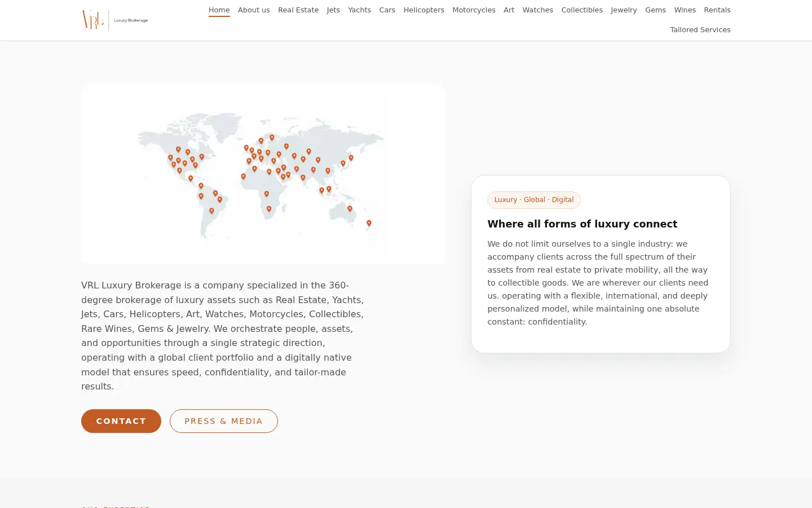The height and width of the screenshot is (508, 812).
Task: Open Tailored Services in navigation
Action: click(x=700, y=30)
